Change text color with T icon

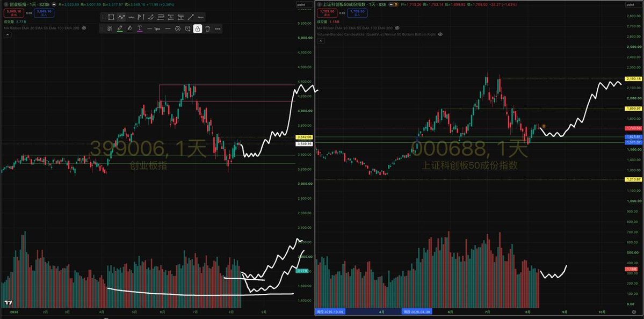[140, 29]
